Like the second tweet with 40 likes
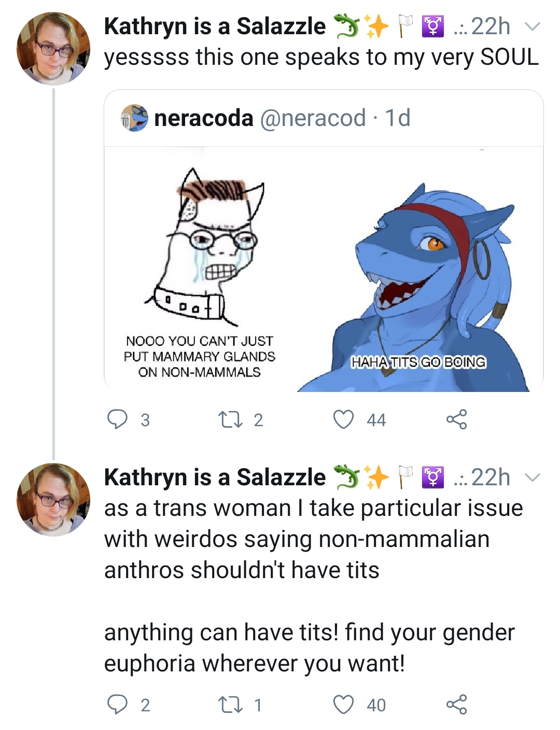The height and width of the screenshot is (730, 560). [343, 705]
